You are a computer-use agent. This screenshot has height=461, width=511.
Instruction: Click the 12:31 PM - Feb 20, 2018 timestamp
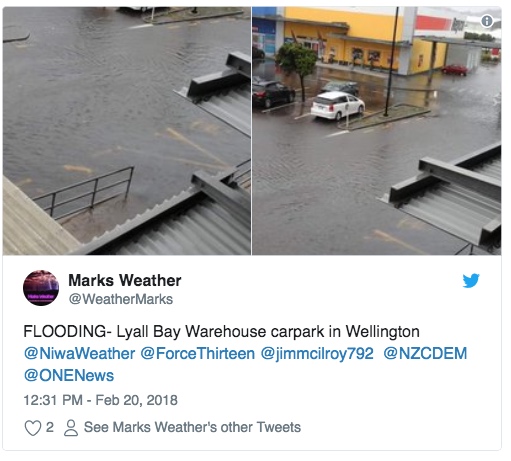click(100, 400)
